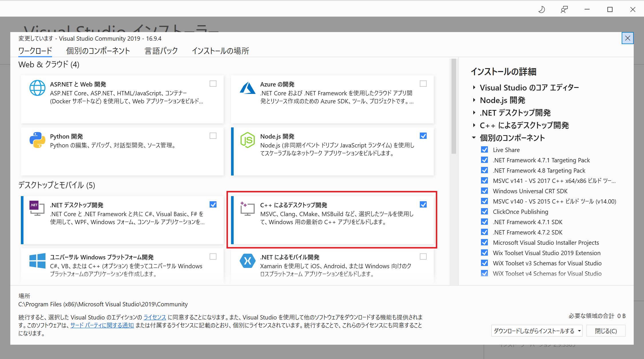
Task: Uncheck WiX Toolset v4 Schemas
Action: [x=484, y=273]
